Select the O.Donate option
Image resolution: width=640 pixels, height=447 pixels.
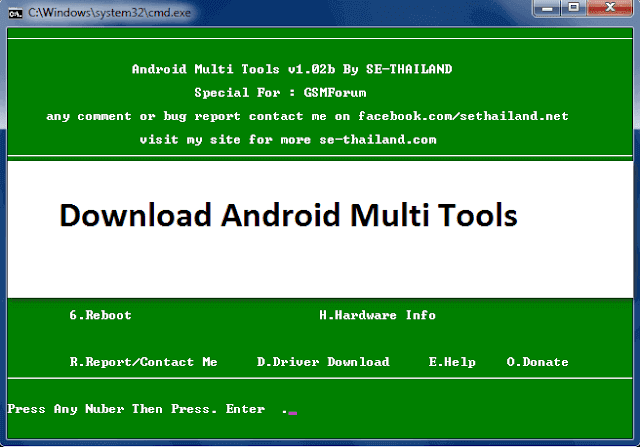538,362
